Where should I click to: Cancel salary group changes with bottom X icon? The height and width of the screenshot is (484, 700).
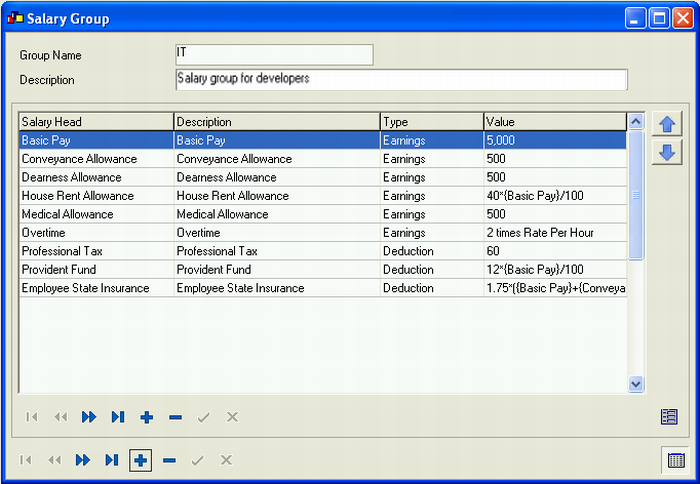tap(226, 460)
